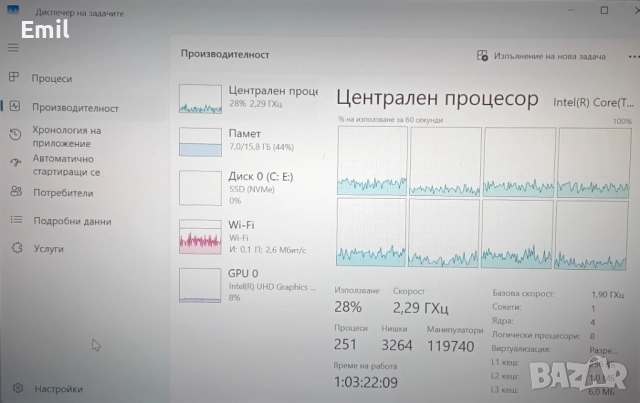
Task: Click the 7,0/15,8 ГБ (44%) memory text
Action: [x=261, y=147]
